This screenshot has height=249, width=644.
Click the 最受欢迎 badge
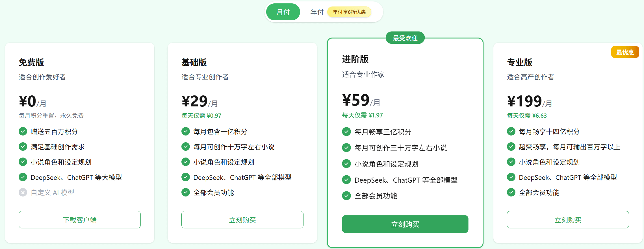point(405,38)
